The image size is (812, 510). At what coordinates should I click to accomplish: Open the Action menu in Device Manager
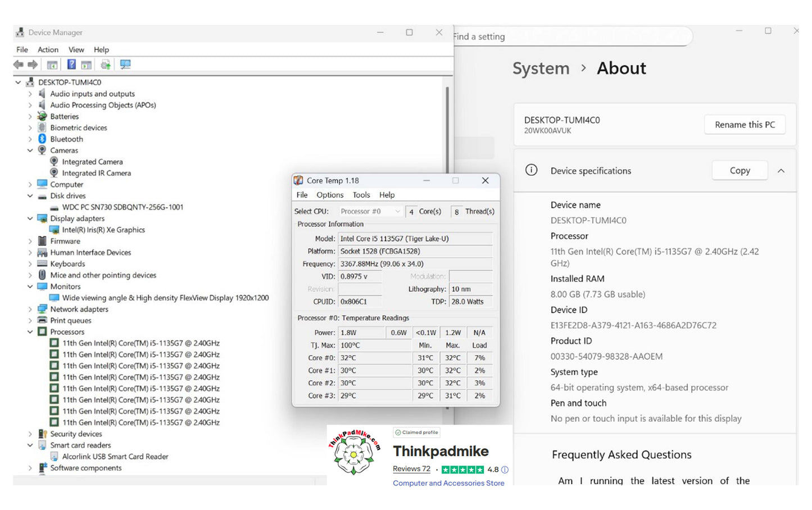(x=48, y=49)
